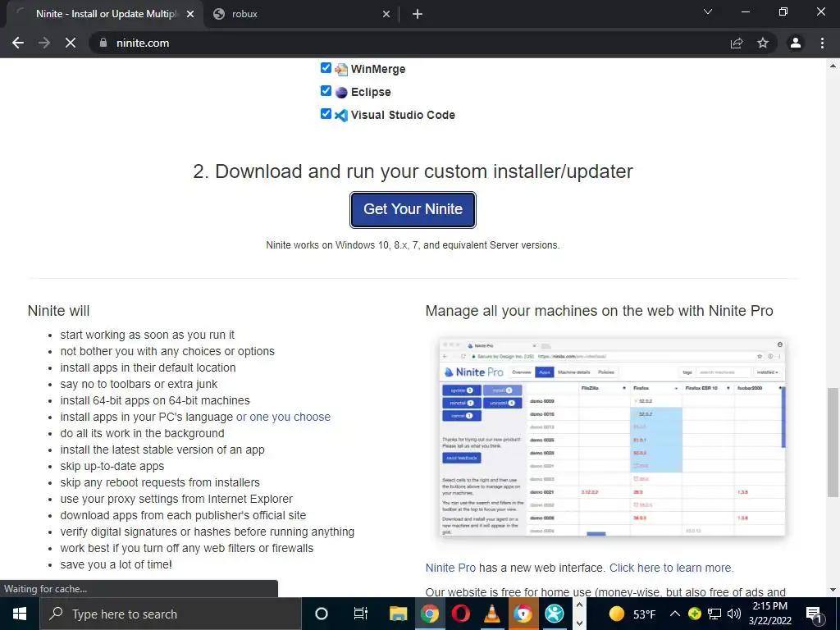Open the weather widget showing 53°F
Screen dimensions: 840x630
coord(632,614)
